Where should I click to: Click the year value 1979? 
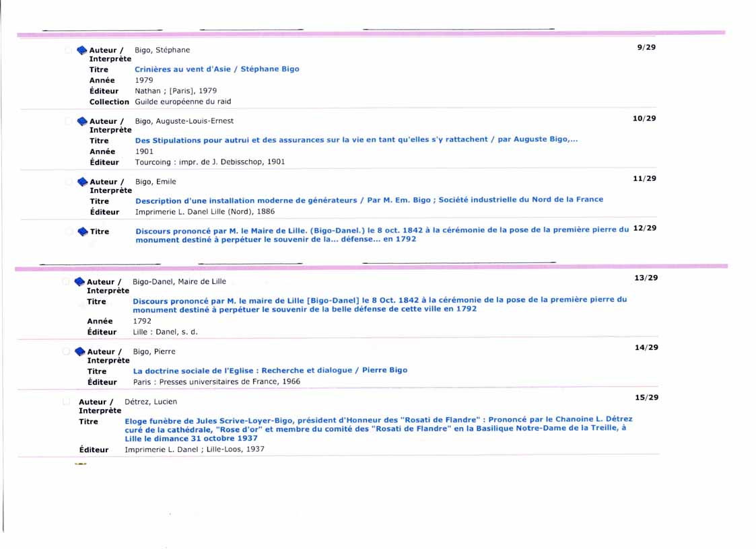click(144, 81)
